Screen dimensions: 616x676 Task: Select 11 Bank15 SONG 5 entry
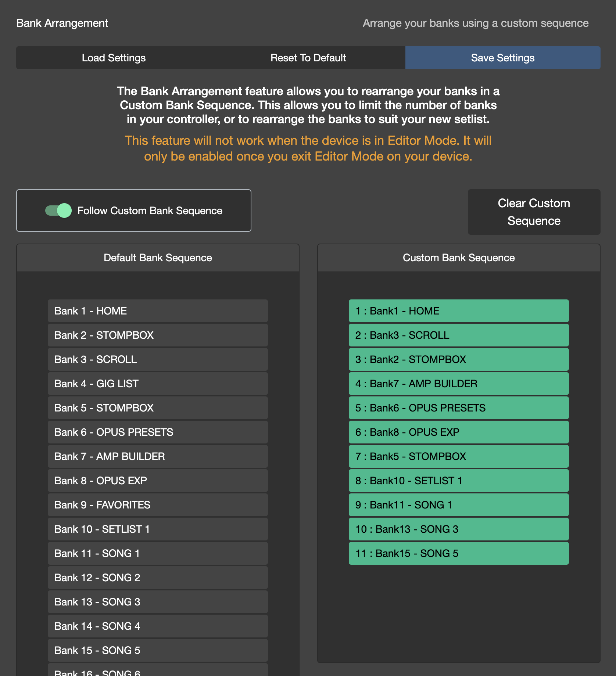pyautogui.click(x=458, y=553)
